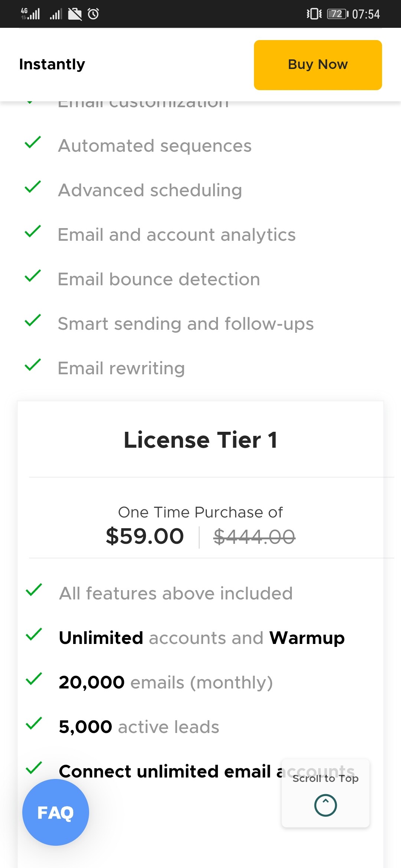This screenshot has width=401, height=868.
Task: Tap checkmark beside 5,000 active leads
Action: [34, 723]
